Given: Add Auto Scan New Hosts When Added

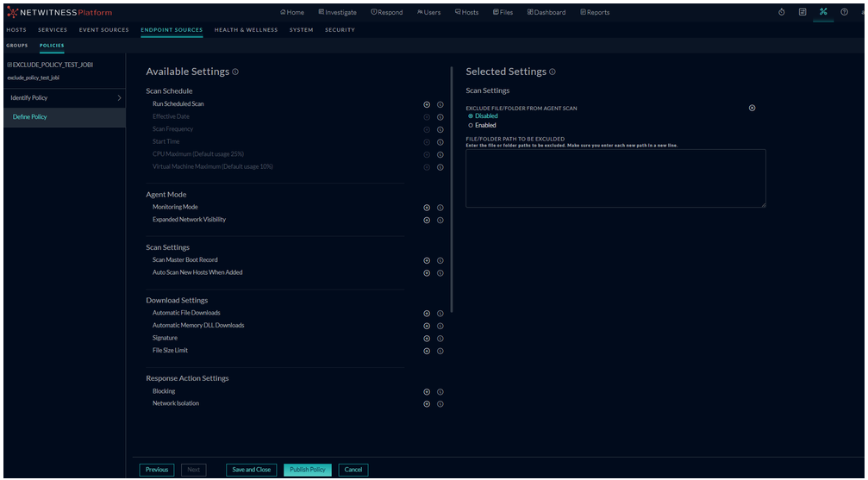Looking at the screenshot, I should click(427, 273).
